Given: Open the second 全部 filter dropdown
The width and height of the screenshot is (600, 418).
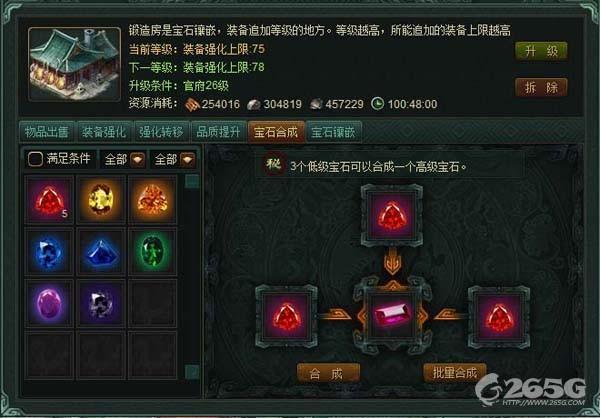Looking at the screenshot, I should tap(188, 160).
